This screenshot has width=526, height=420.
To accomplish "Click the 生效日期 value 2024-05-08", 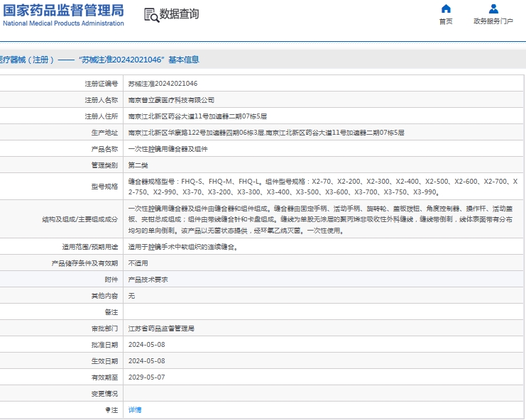I will [147, 361].
